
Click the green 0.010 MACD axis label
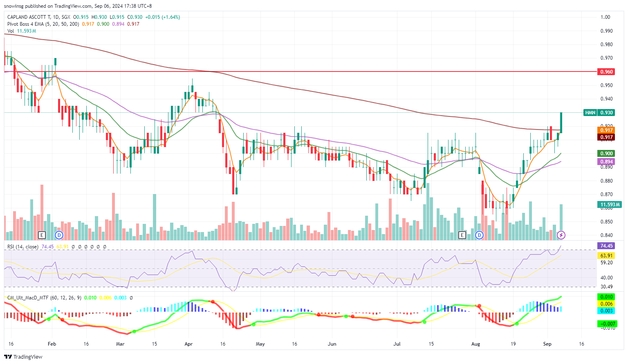606,297
